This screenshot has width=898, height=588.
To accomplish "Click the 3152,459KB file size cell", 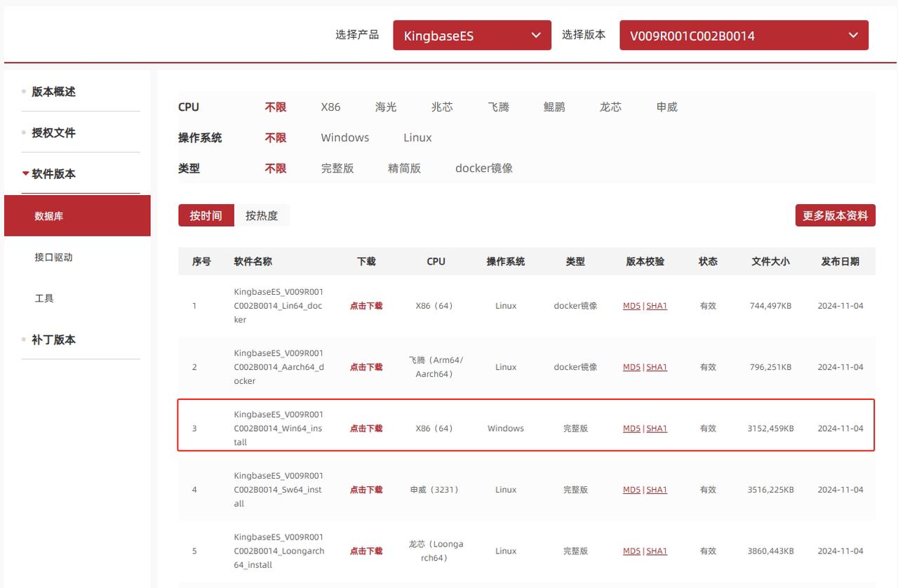I will click(x=770, y=429).
